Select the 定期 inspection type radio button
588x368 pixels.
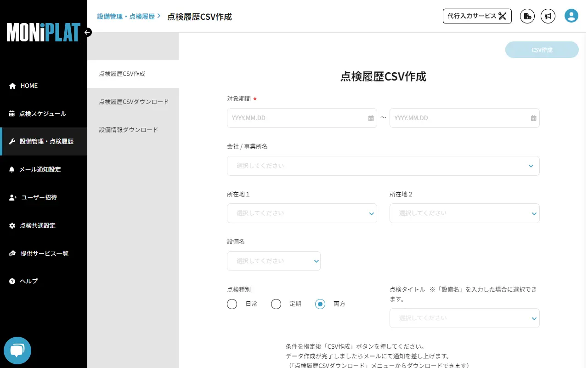(276, 304)
